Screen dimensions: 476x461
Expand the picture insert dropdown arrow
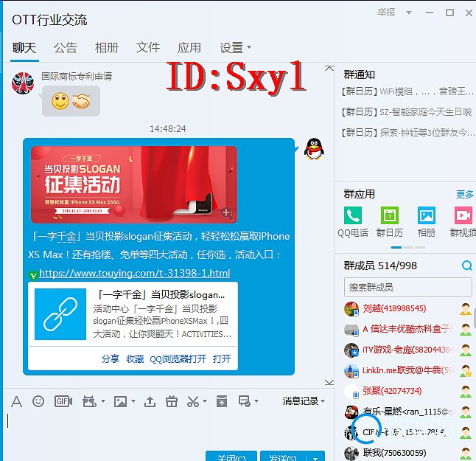pyautogui.click(x=133, y=401)
